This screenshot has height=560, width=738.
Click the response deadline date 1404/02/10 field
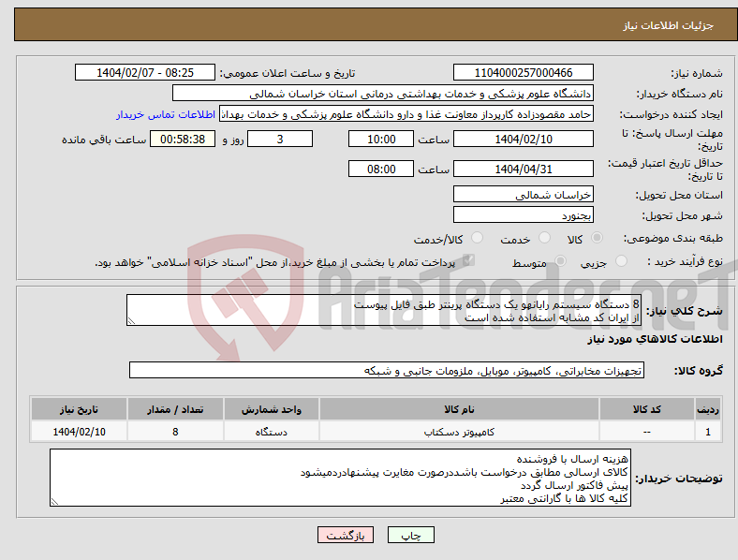coord(524,139)
